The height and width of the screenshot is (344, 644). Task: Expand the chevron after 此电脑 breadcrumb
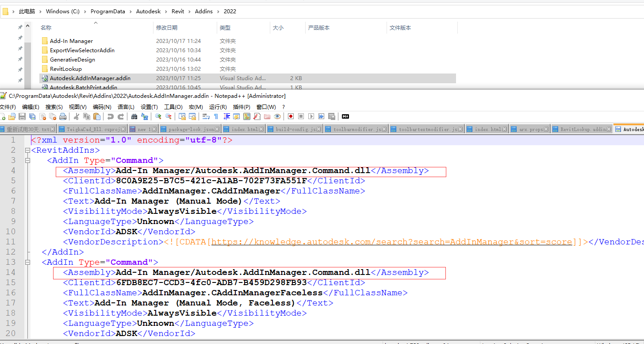pos(41,12)
